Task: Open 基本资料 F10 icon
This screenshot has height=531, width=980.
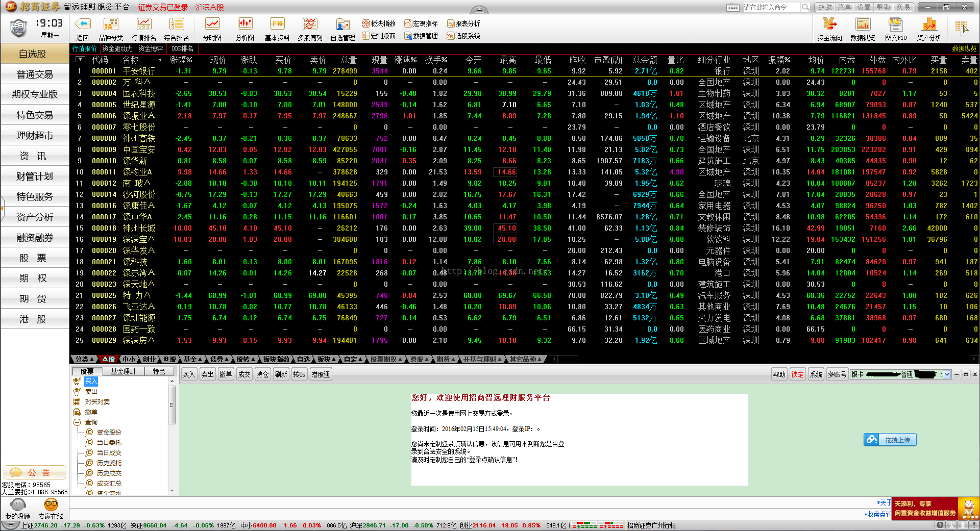Action: tap(277, 24)
